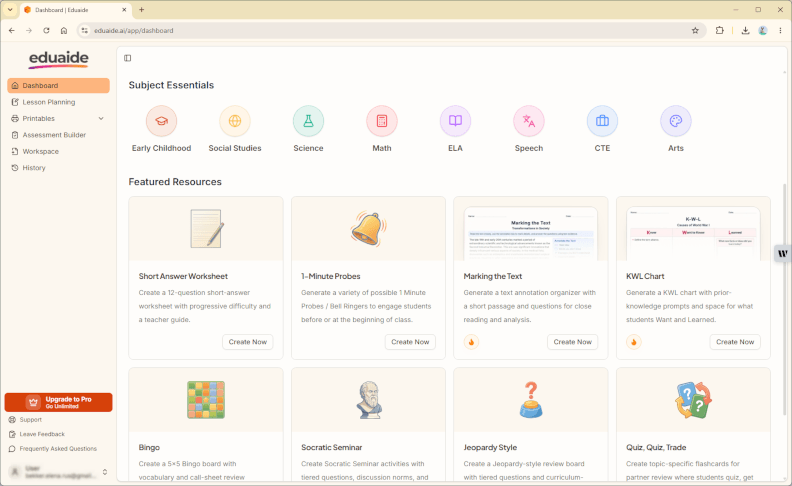Viewport: 792px width, 486px height.
Task: Open the Socratic Seminar bust thumbnail
Action: [368, 400]
